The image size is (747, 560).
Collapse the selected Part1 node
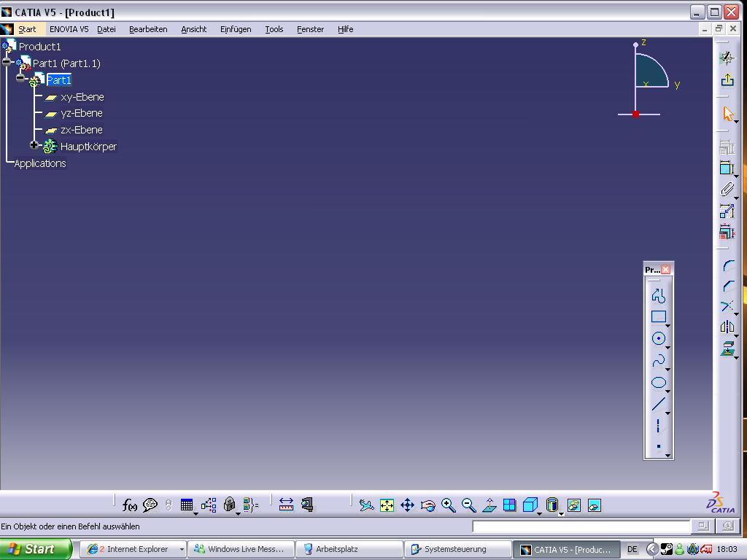[20, 77]
